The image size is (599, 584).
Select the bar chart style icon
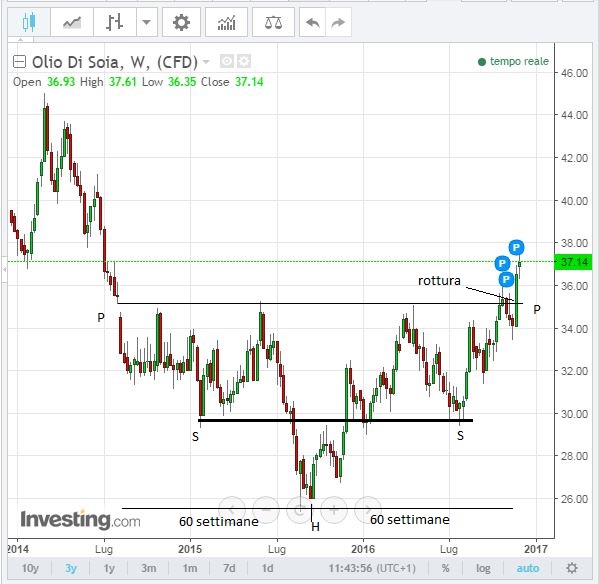115,23
